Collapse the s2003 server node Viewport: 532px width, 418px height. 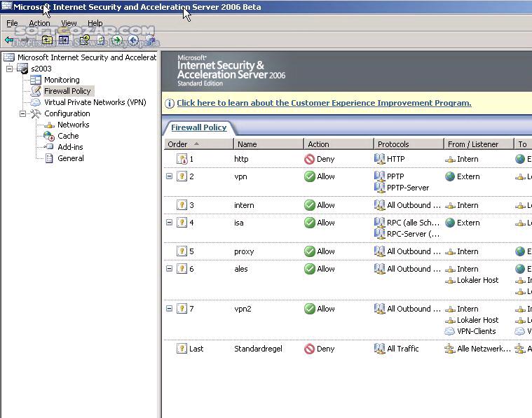10,69
